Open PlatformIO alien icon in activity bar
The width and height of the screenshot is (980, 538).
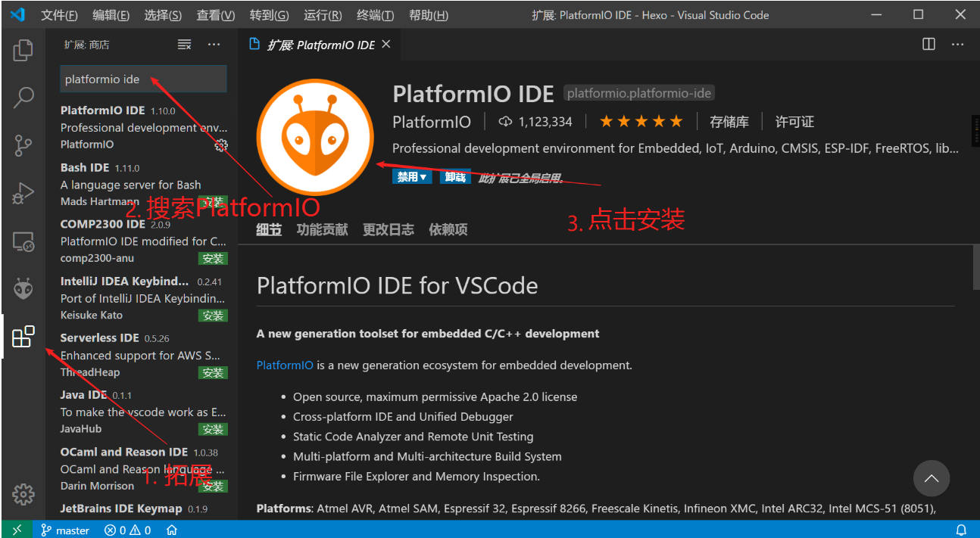pyautogui.click(x=23, y=288)
